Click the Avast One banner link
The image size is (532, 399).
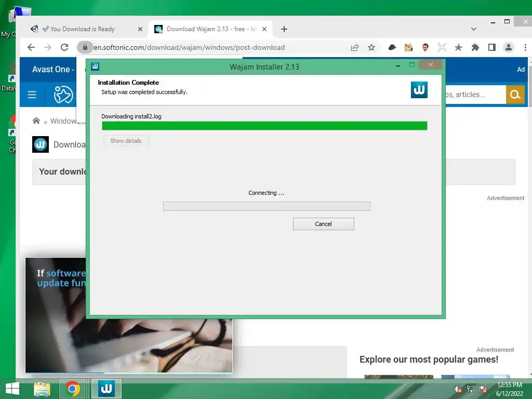(x=54, y=69)
